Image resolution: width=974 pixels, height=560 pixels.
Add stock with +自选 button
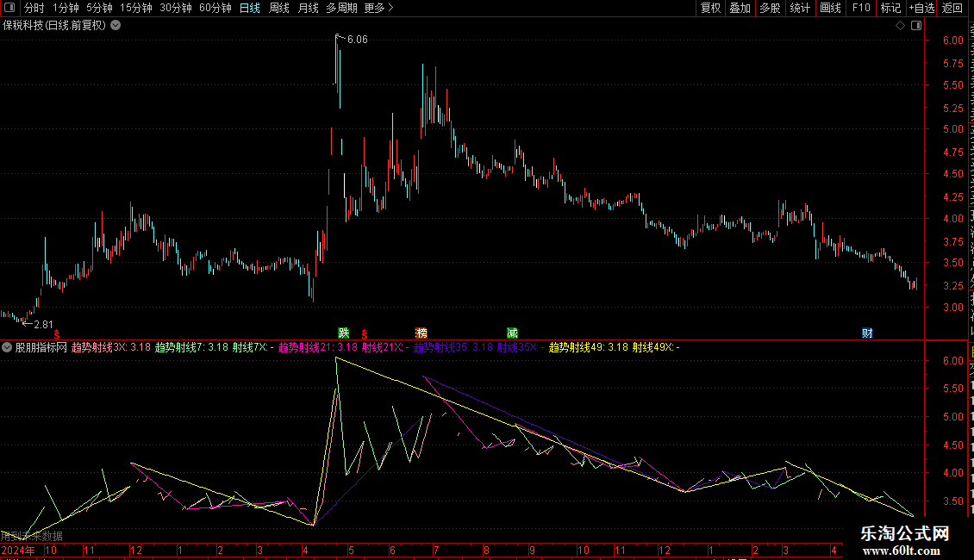pyautogui.click(x=921, y=8)
